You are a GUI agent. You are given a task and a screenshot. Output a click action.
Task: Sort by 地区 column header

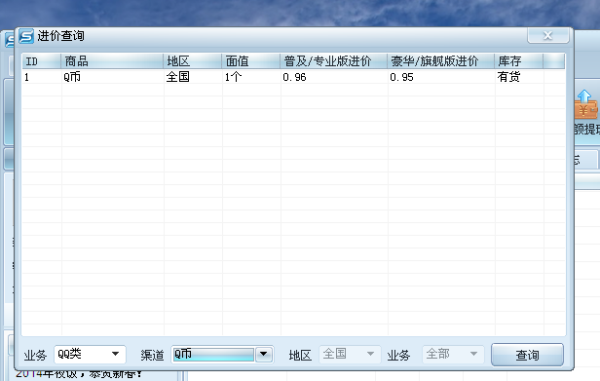[x=192, y=61]
